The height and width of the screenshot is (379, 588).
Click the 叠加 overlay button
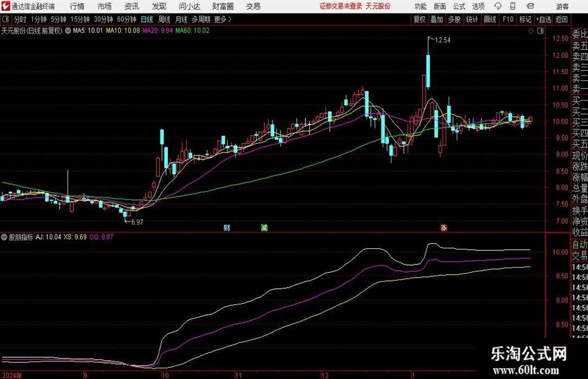(x=437, y=19)
